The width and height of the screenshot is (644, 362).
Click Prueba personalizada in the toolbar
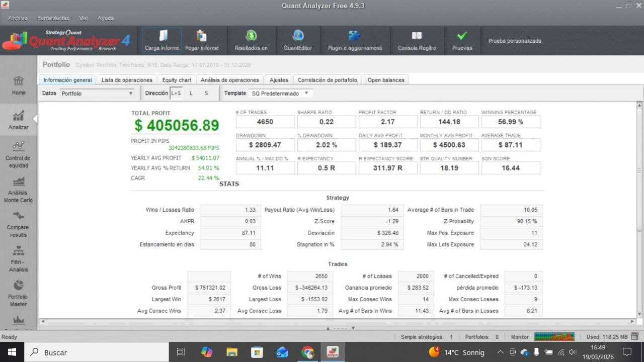[x=515, y=41]
